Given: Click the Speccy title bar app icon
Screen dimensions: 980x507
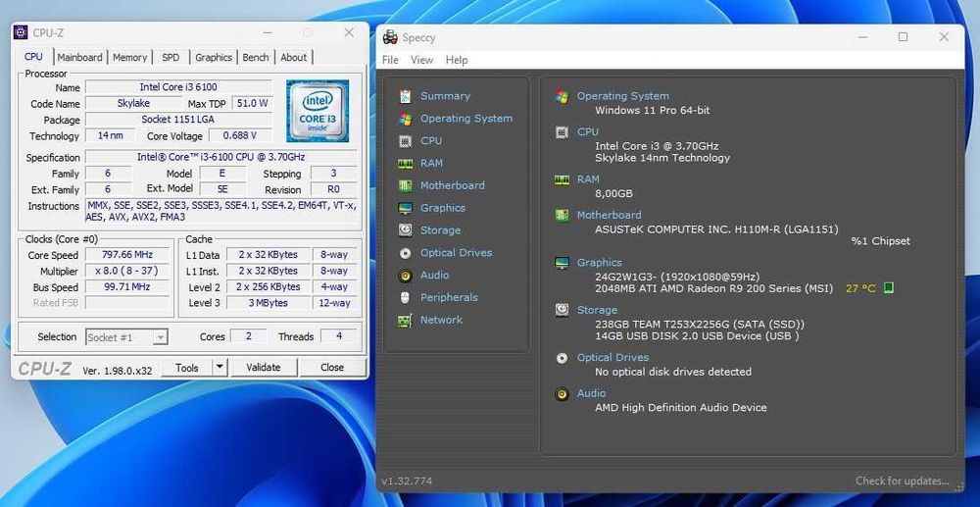Looking at the screenshot, I should pyautogui.click(x=391, y=37).
